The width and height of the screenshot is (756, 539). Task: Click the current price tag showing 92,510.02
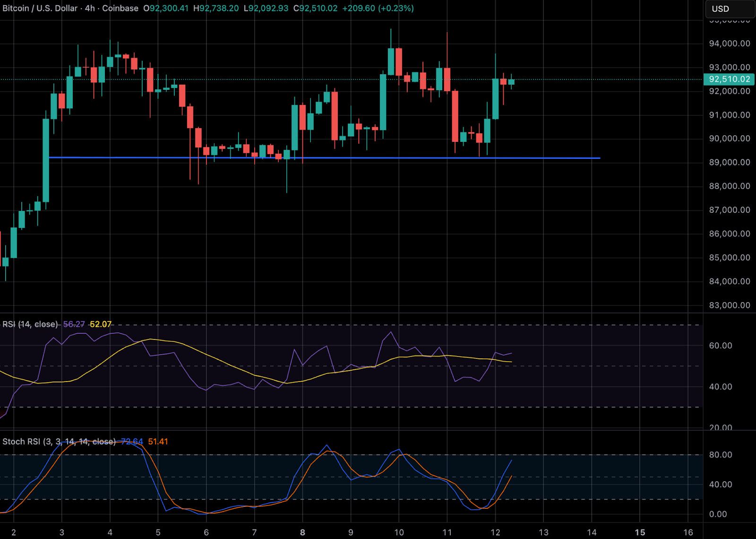click(x=729, y=80)
